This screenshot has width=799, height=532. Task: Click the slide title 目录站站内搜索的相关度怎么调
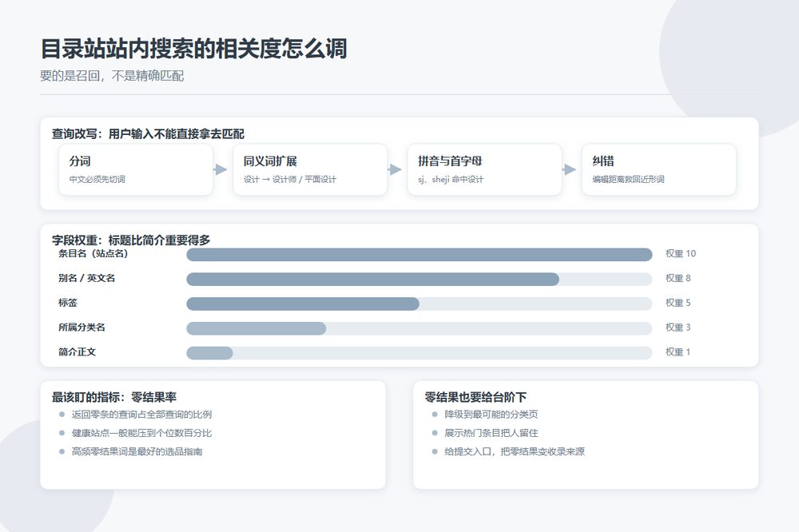point(193,49)
